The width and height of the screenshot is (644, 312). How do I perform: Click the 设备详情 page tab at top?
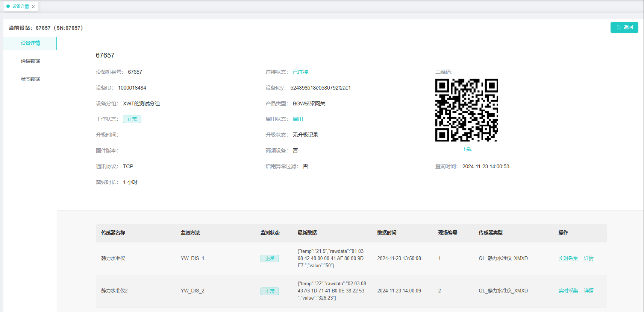point(20,6)
